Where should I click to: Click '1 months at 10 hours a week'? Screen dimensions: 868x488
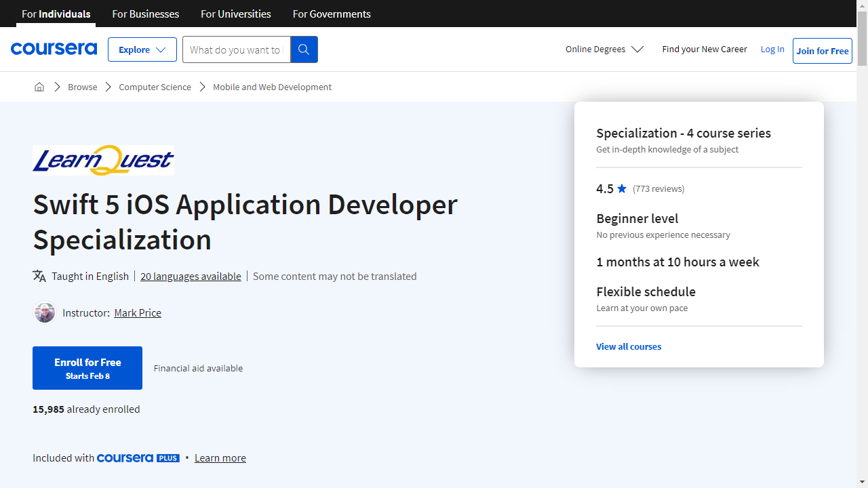coord(678,262)
